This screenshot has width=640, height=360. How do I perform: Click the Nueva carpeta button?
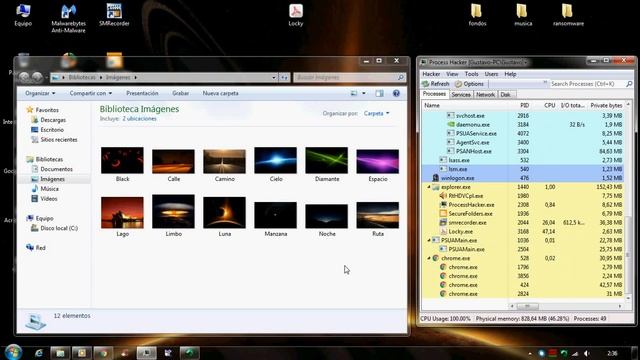(220, 93)
